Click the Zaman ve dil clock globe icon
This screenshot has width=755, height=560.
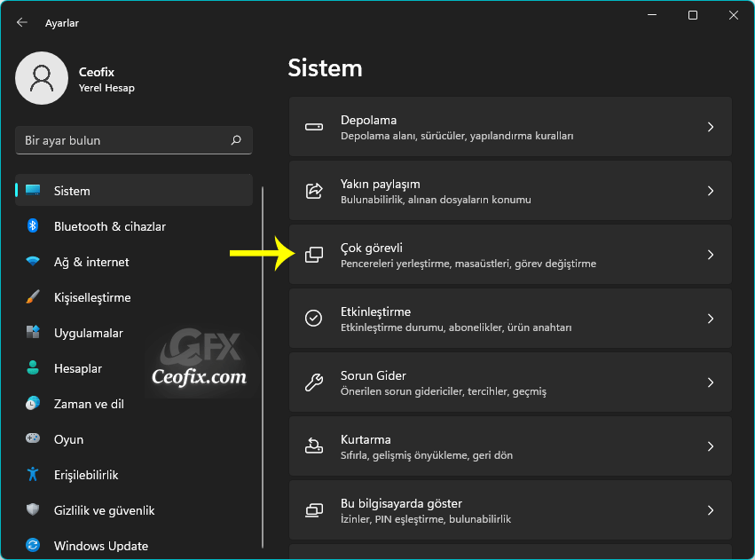tap(33, 403)
